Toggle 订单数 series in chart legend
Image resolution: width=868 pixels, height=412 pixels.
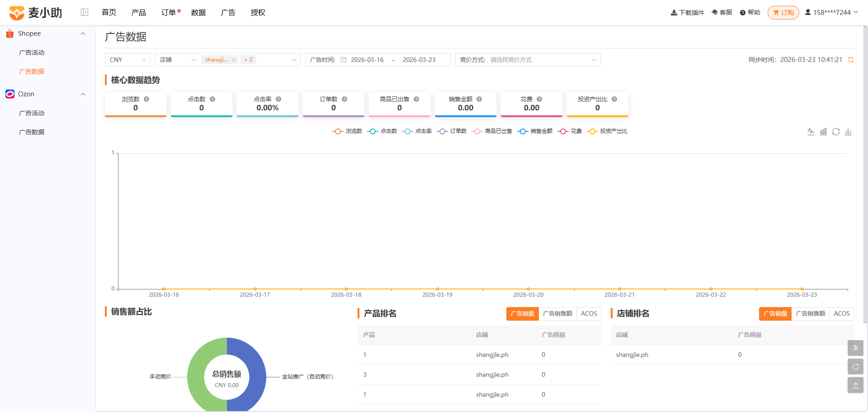[x=452, y=131]
